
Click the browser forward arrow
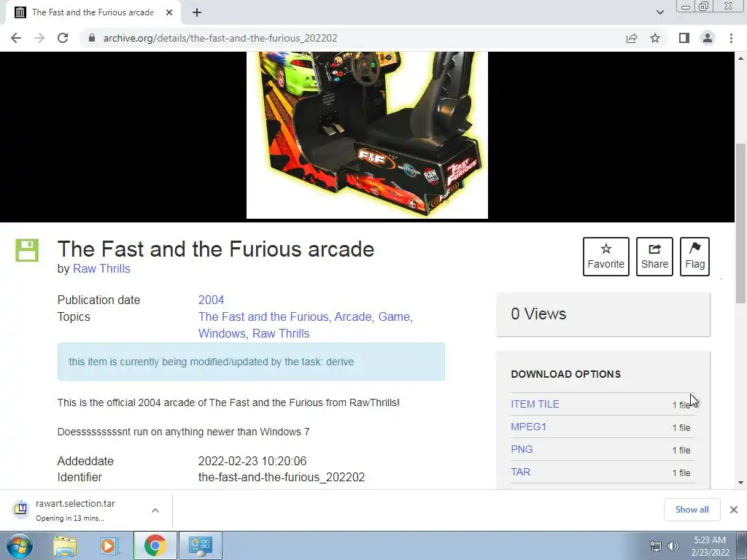[39, 38]
